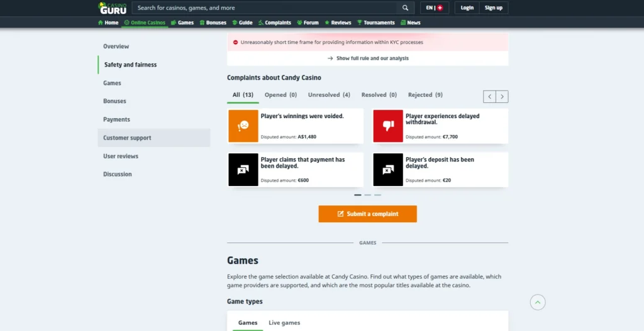Open the Online Casinos menu item
Image resolution: width=644 pixels, height=331 pixels.
pyautogui.click(x=145, y=23)
